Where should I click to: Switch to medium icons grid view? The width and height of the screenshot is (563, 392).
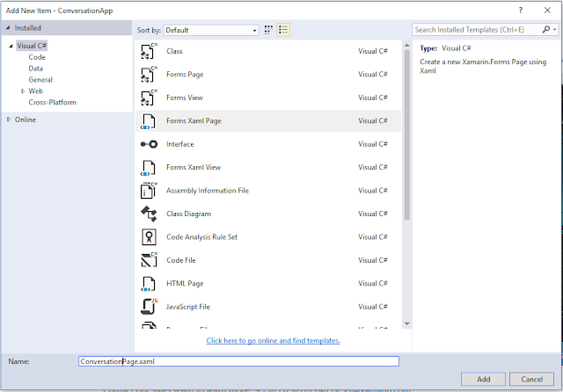coord(268,30)
